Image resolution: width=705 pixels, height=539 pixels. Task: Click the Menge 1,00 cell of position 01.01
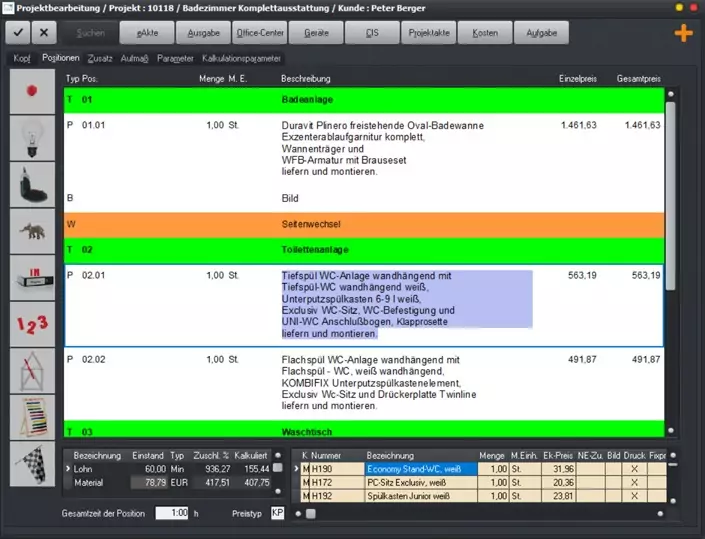click(215, 125)
